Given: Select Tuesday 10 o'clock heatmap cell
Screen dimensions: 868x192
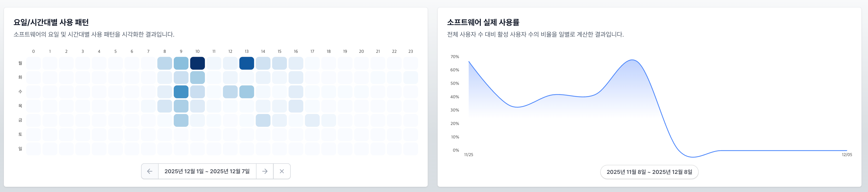Looking at the screenshot, I should pyautogui.click(x=197, y=78).
